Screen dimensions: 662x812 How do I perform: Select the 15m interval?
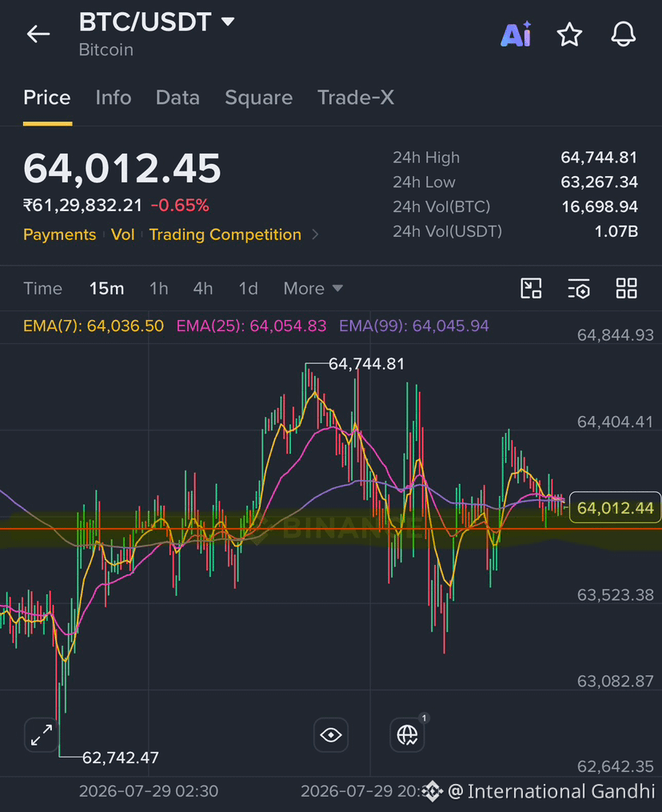pyautogui.click(x=106, y=289)
